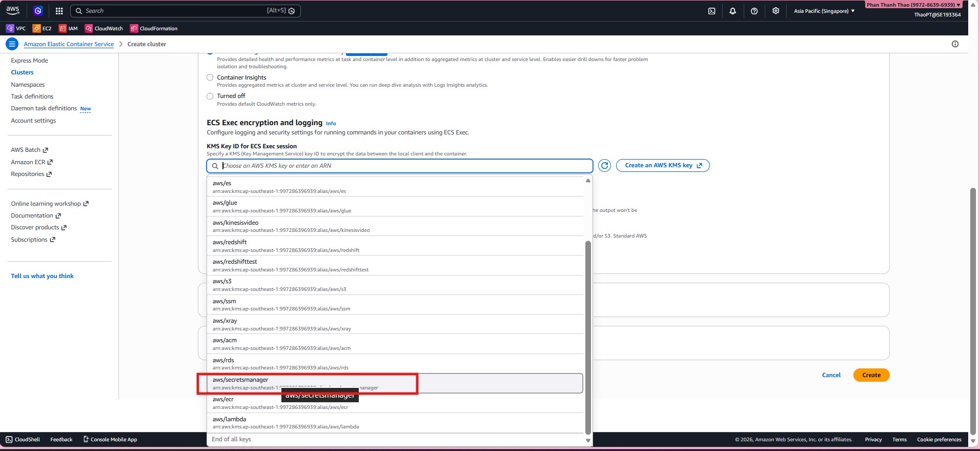This screenshot has width=980, height=451.
Task: Open the help question mark icon
Action: (754, 11)
